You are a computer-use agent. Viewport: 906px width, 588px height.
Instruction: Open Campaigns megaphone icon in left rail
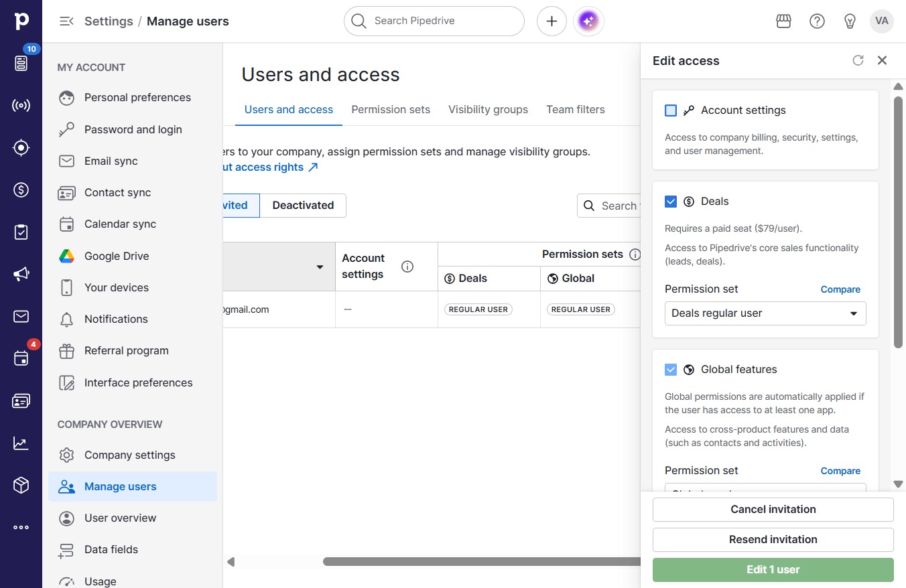pos(21,274)
